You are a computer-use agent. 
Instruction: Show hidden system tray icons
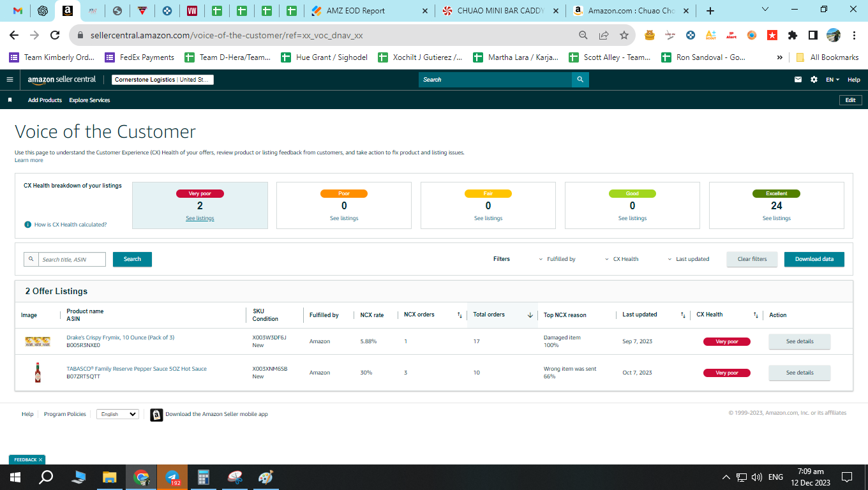click(x=726, y=477)
